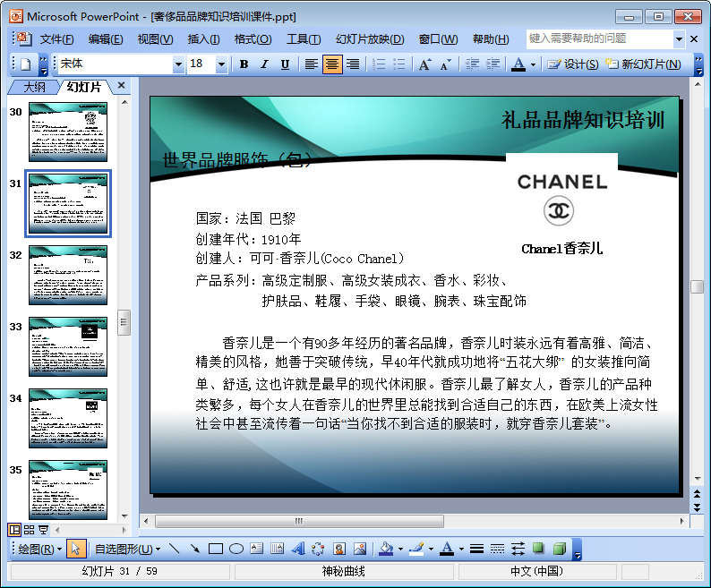The image size is (711, 588).
Task: Create a new blank presentation
Action: point(26,64)
